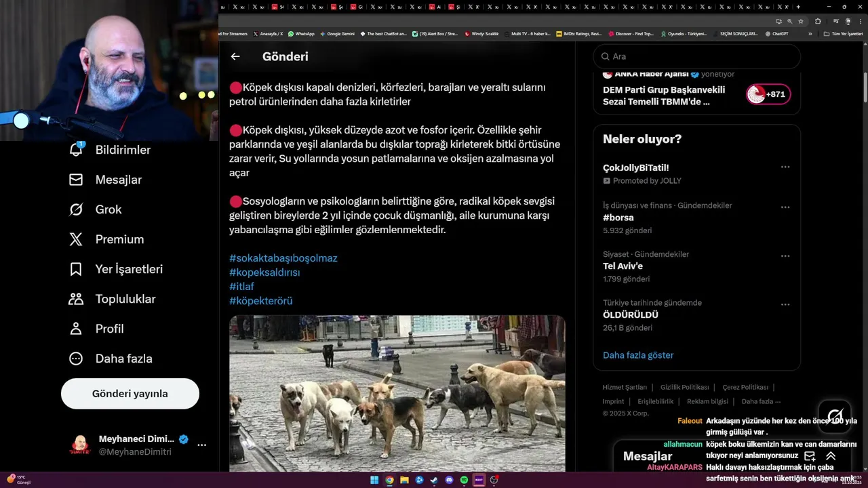This screenshot has width=868, height=488.
Task: Open the #kopeksaldırısı hashtag
Action: (x=264, y=272)
